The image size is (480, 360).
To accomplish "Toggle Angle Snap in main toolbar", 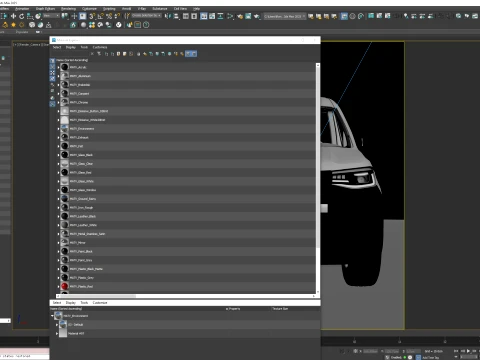I will point(100,16).
